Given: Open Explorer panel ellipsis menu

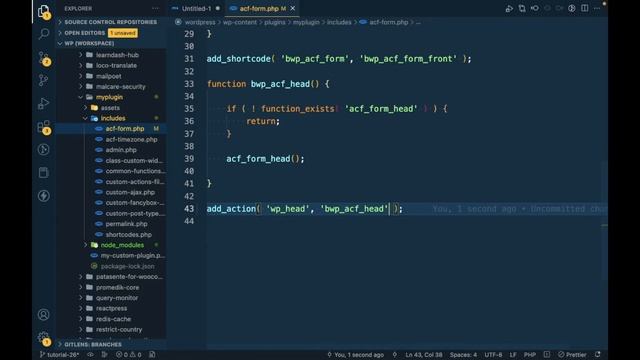Looking at the screenshot, I should tap(155, 8).
